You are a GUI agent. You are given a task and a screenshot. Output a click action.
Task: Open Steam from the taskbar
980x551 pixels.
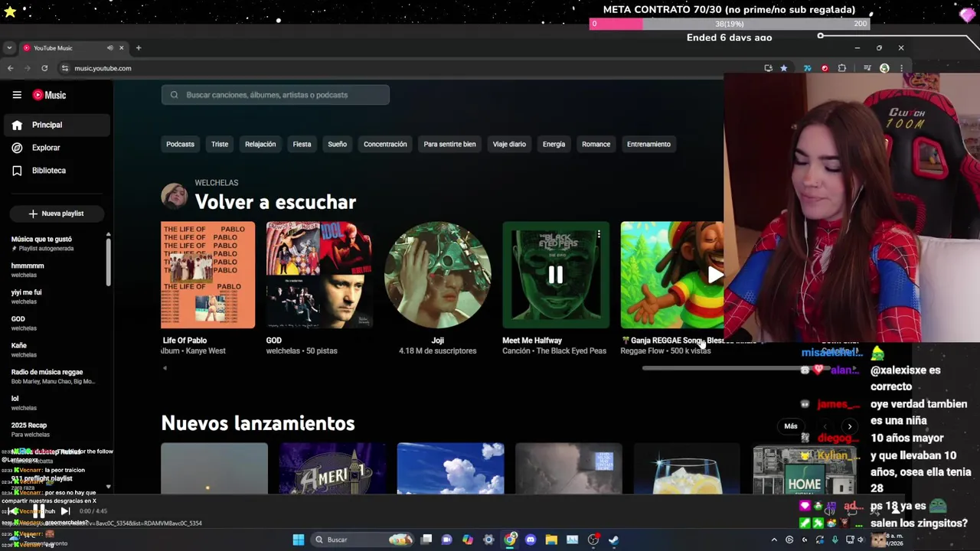pyautogui.click(x=613, y=540)
